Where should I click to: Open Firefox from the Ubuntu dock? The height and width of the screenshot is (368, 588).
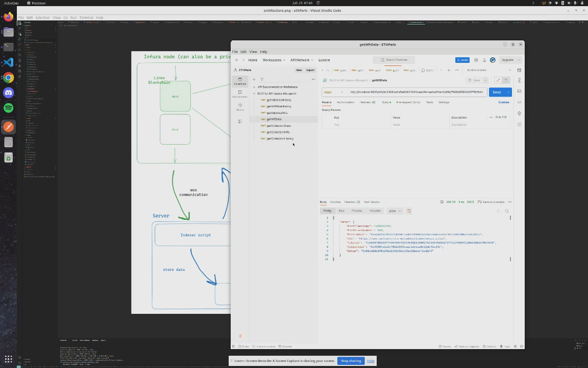(8, 16)
